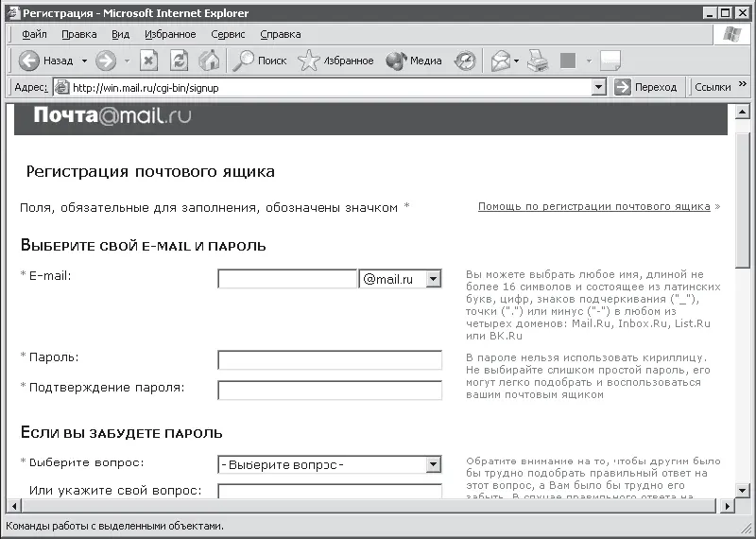This screenshot has width=756, height=539.
Task: Click the Back (Назад) arrow icon
Action: coord(29,61)
